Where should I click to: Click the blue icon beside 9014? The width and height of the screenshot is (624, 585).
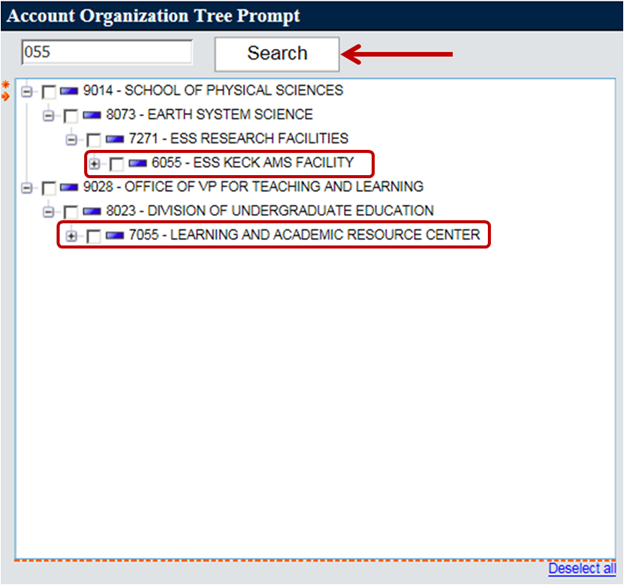69,91
